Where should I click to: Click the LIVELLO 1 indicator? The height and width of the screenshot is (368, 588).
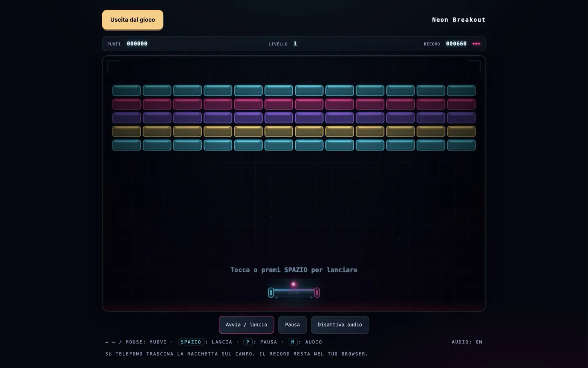click(x=283, y=44)
